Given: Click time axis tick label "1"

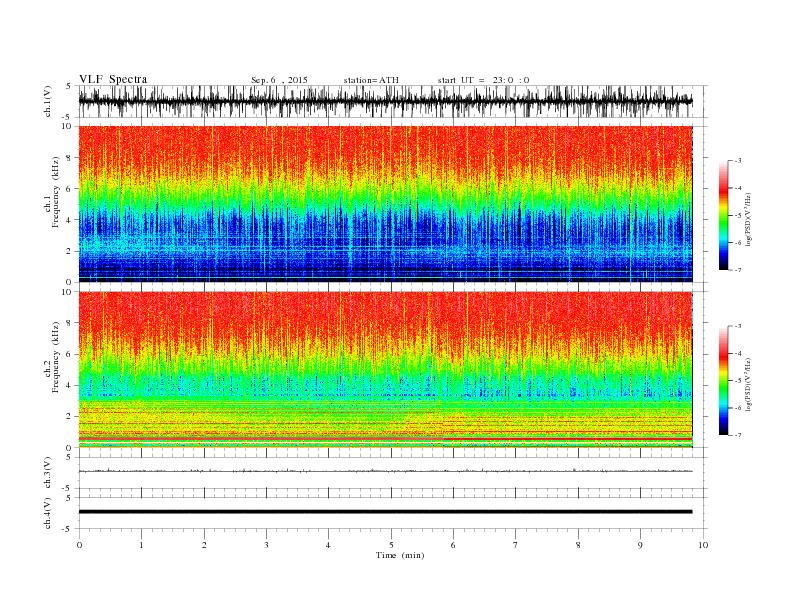Looking at the screenshot, I should (141, 545).
